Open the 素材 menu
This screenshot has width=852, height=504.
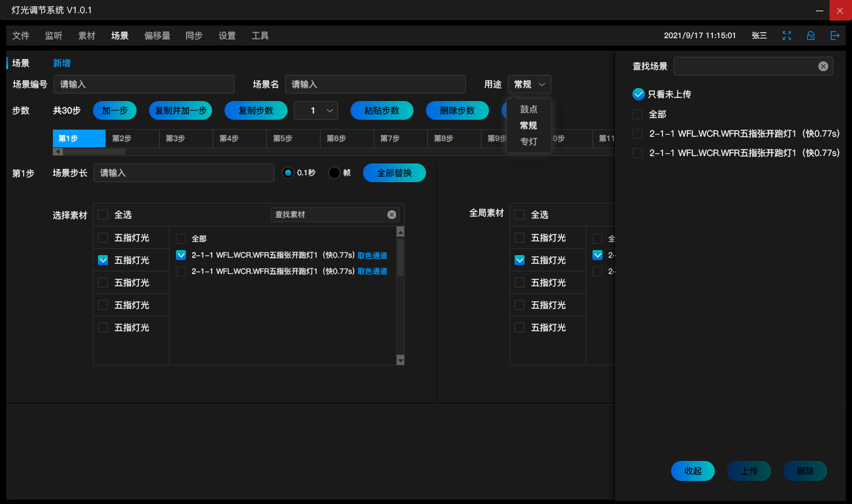click(87, 36)
